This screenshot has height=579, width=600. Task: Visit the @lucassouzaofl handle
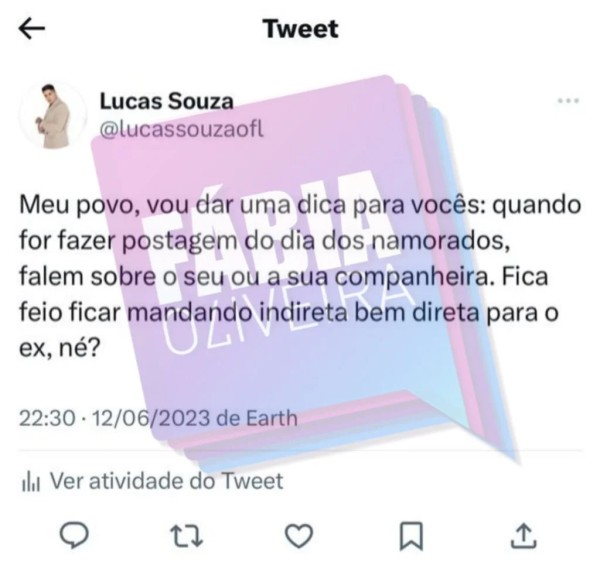181,129
